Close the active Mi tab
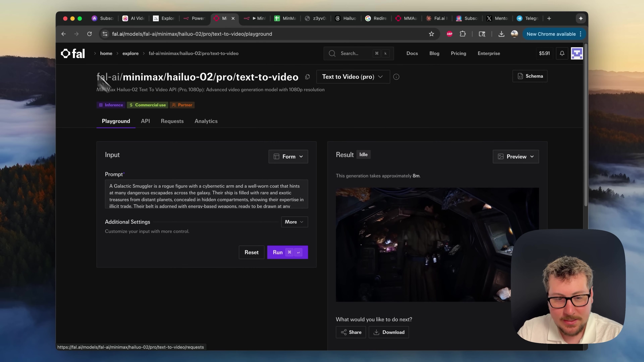Screen dimensions: 644x362 pyautogui.click(x=233, y=18)
